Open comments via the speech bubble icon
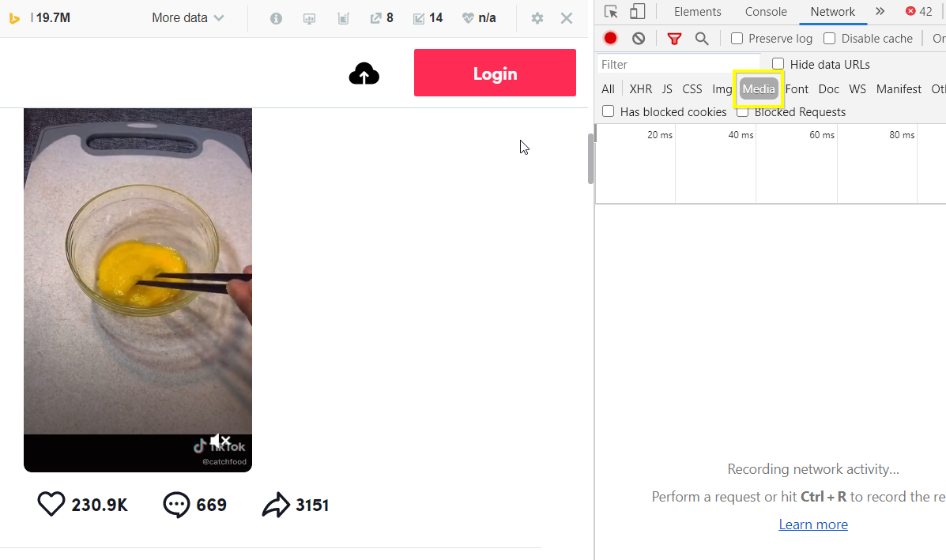Screen dimensions: 946x560 [177, 505]
